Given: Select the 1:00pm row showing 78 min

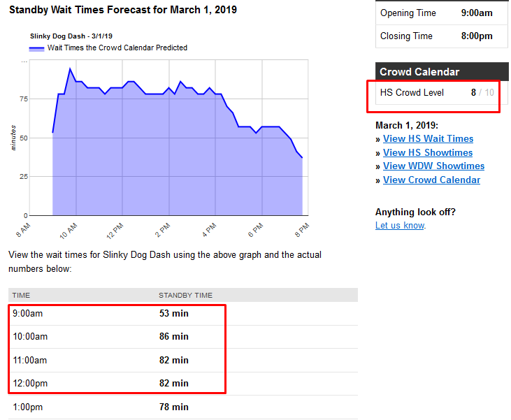Looking at the screenshot, I should (x=117, y=407).
